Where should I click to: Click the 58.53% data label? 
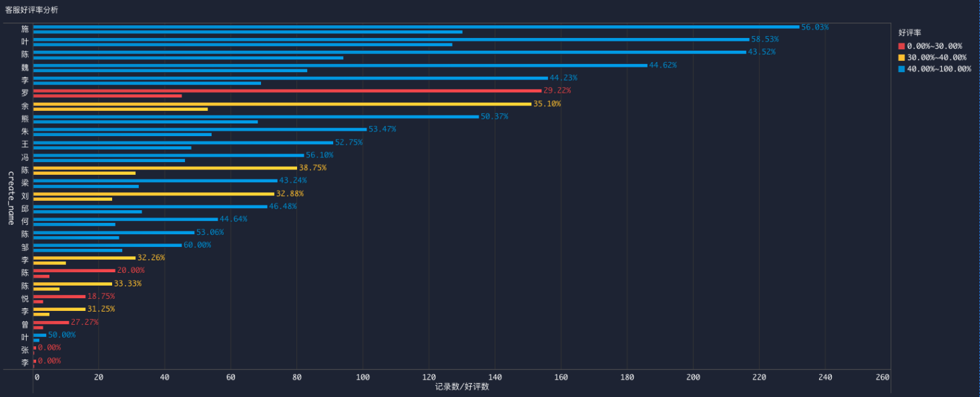(x=764, y=39)
